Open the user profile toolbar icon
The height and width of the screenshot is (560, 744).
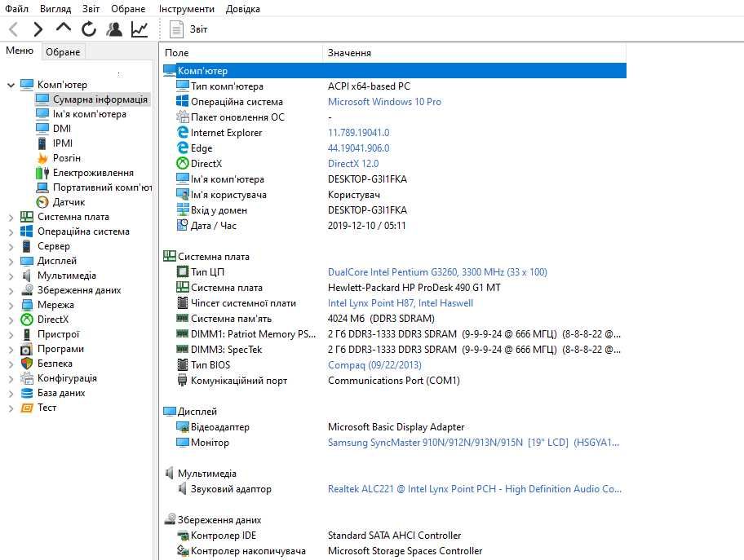point(114,29)
